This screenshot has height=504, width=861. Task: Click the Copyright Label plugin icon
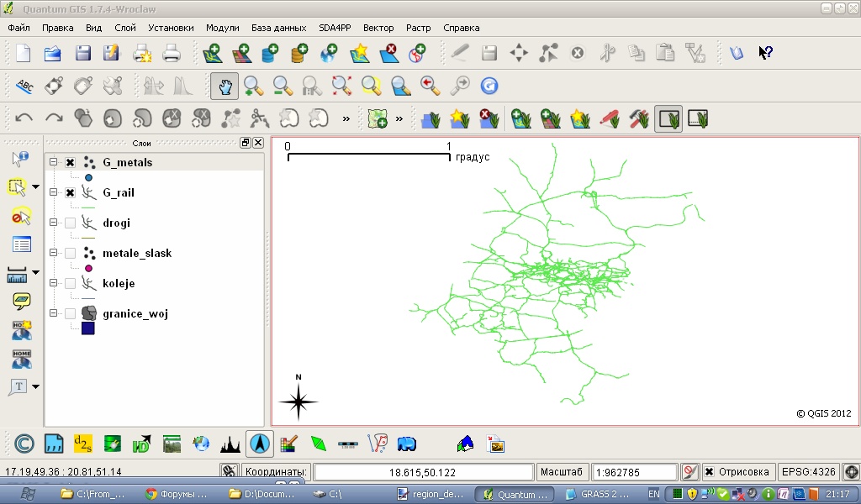click(24, 444)
